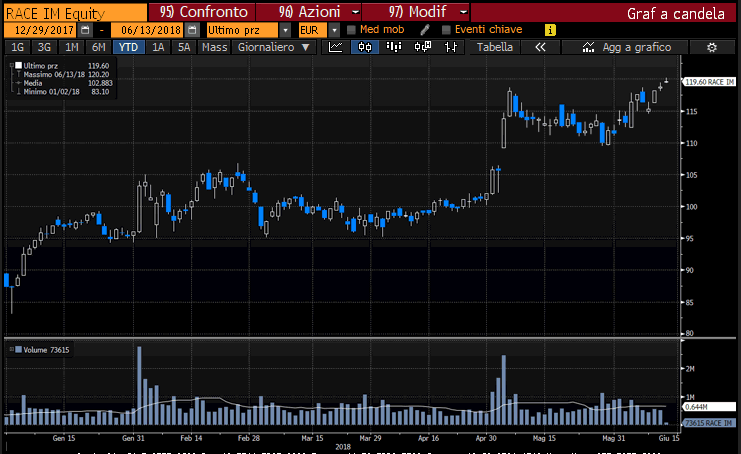Click Agg a grafico button
The width and height of the screenshot is (741, 454).
(x=626, y=47)
